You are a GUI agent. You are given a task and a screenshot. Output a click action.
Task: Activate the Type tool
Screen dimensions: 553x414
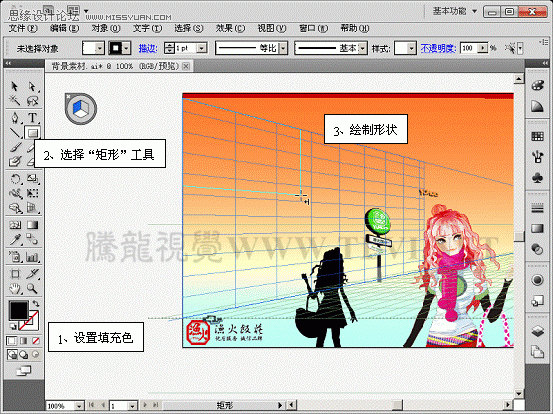pyautogui.click(x=32, y=117)
